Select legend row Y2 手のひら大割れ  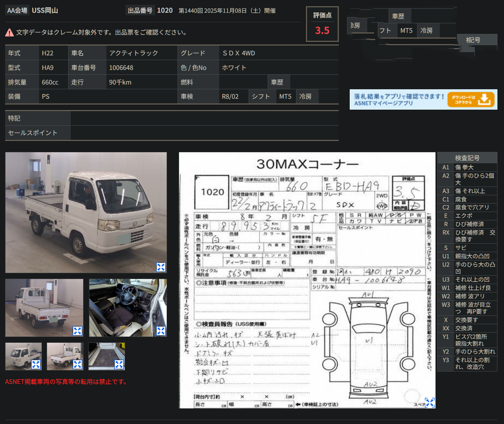(x=467, y=352)
